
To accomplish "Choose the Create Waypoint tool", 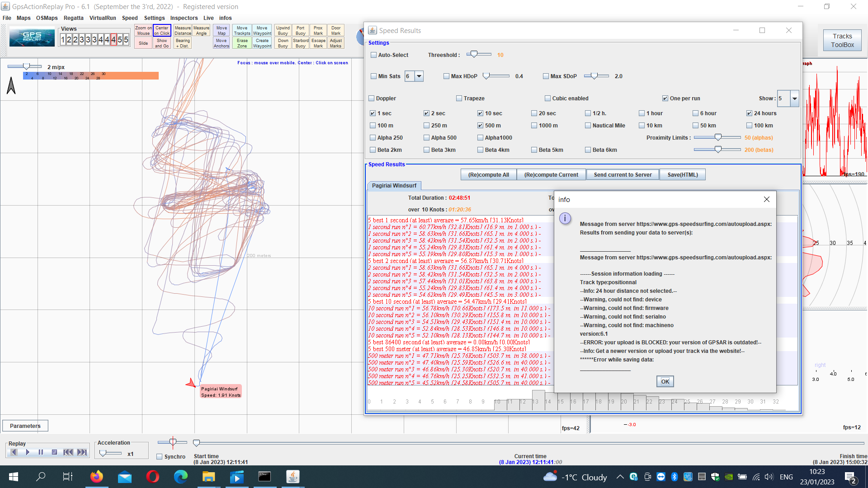I will 262,42.
